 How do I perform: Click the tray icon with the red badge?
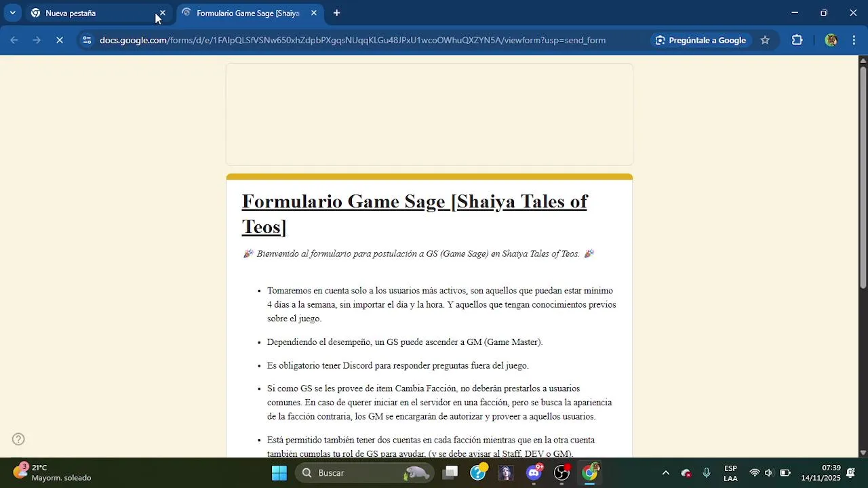[x=686, y=472]
